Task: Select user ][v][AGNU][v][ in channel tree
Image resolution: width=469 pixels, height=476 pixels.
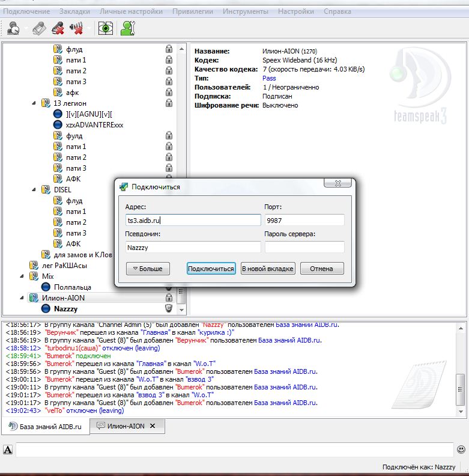Action: [x=89, y=114]
